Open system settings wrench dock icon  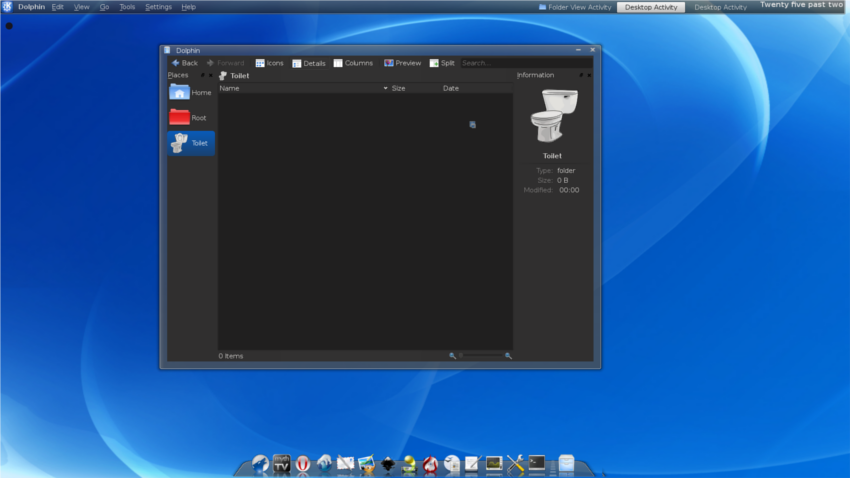(x=516, y=464)
